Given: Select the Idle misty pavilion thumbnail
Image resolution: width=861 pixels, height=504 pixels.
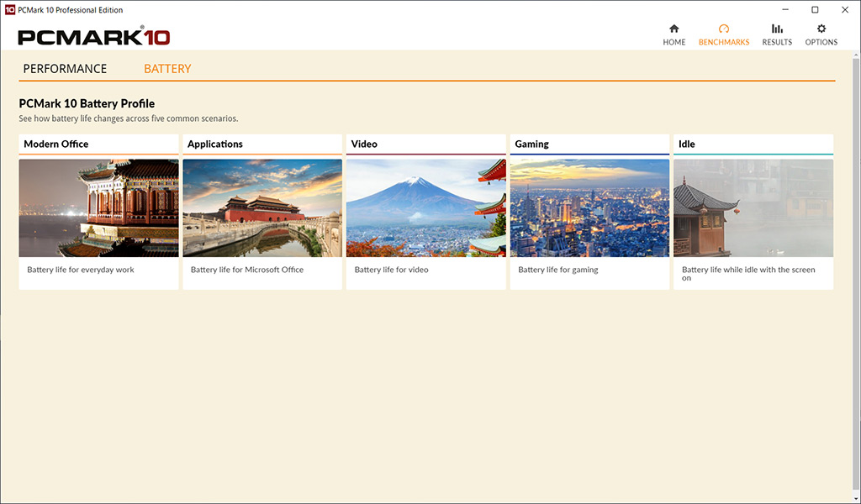Looking at the screenshot, I should coord(753,207).
